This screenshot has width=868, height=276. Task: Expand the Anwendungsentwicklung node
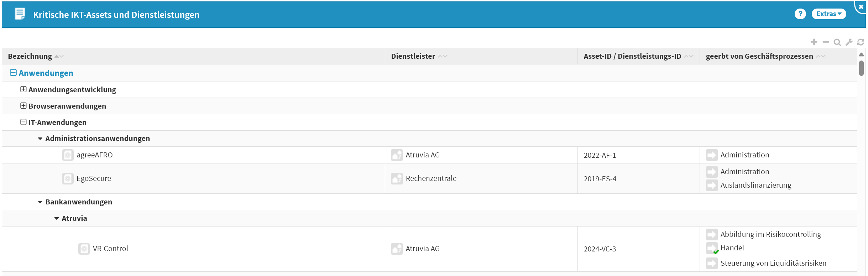click(x=23, y=89)
